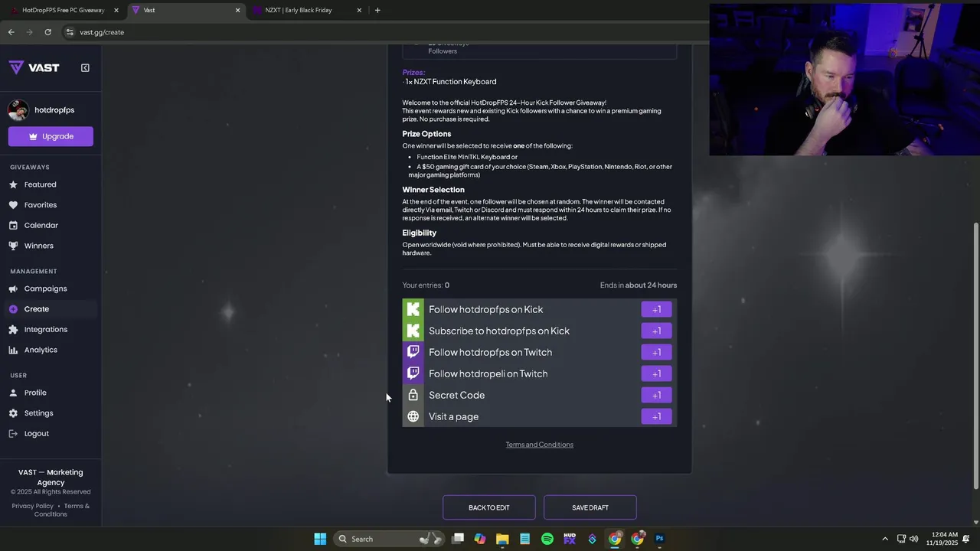Click +1 for Follow hotdropfps on Kick
980x551 pixels.
point(656,309)
